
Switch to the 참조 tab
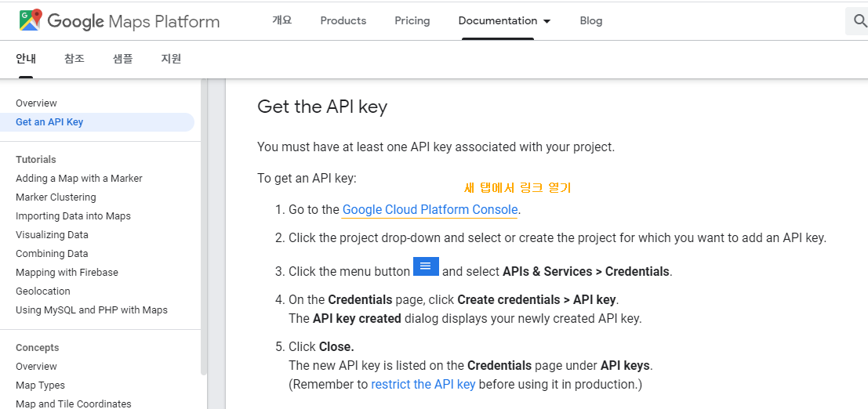(x=74, y=59)
